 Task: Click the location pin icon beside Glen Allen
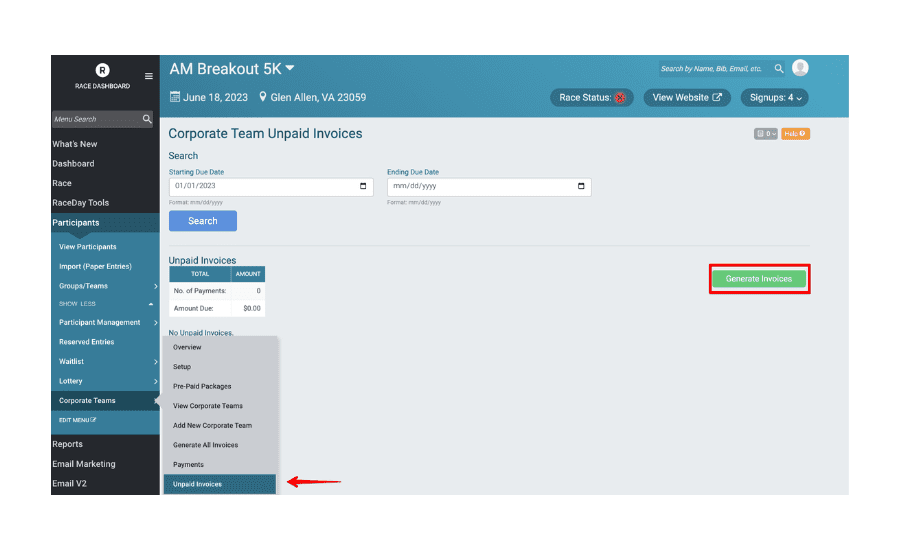pos(262,97)
